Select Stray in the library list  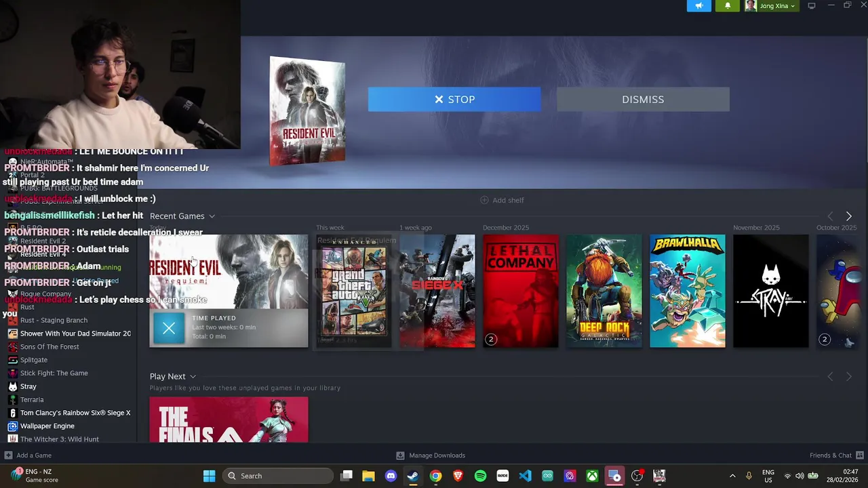tap(28, 386)
